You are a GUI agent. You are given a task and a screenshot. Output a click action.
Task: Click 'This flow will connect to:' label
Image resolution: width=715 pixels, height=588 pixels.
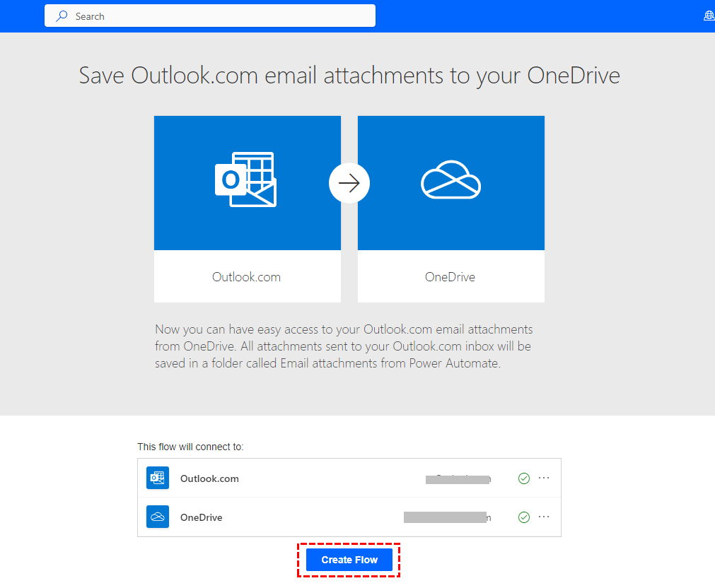click(191, 447)
